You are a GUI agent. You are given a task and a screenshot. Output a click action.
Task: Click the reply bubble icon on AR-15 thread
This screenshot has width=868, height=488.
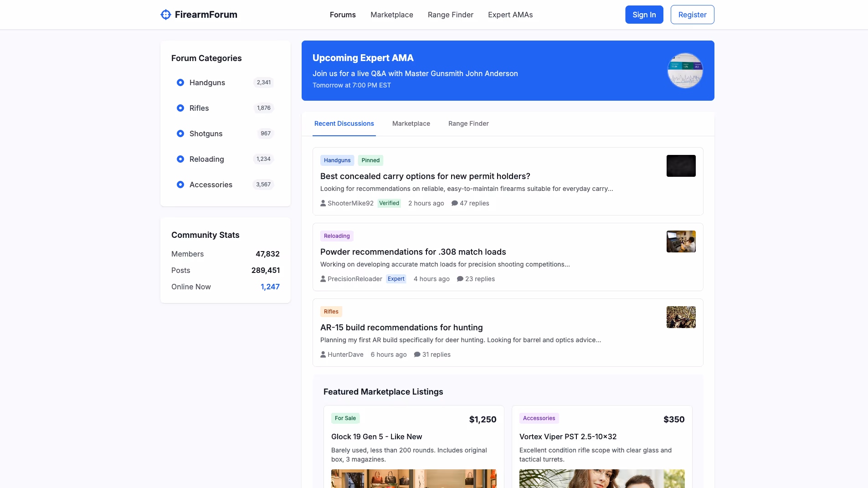point(416,354)
